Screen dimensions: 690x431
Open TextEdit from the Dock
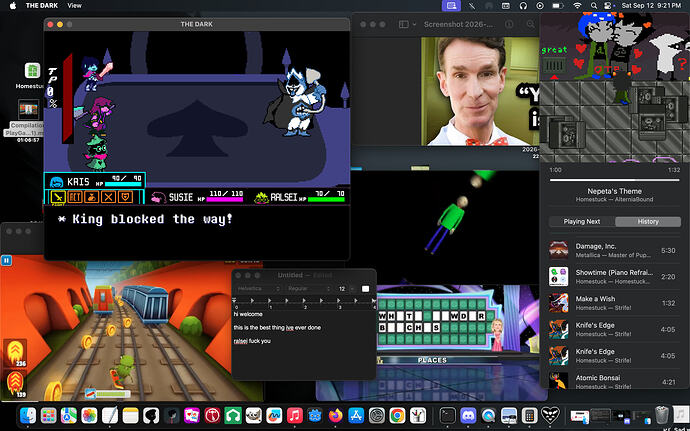pyautogui.click(x=110, y=415)
